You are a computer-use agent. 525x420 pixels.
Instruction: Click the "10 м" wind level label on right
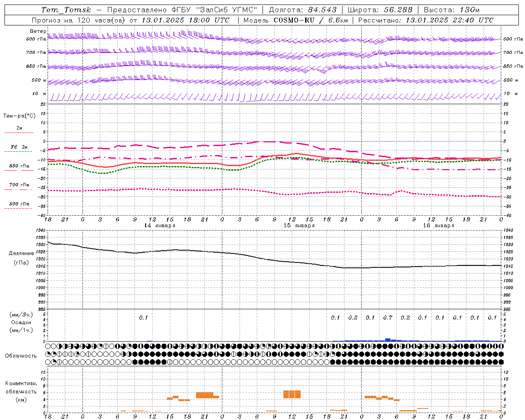click(510, 94)
